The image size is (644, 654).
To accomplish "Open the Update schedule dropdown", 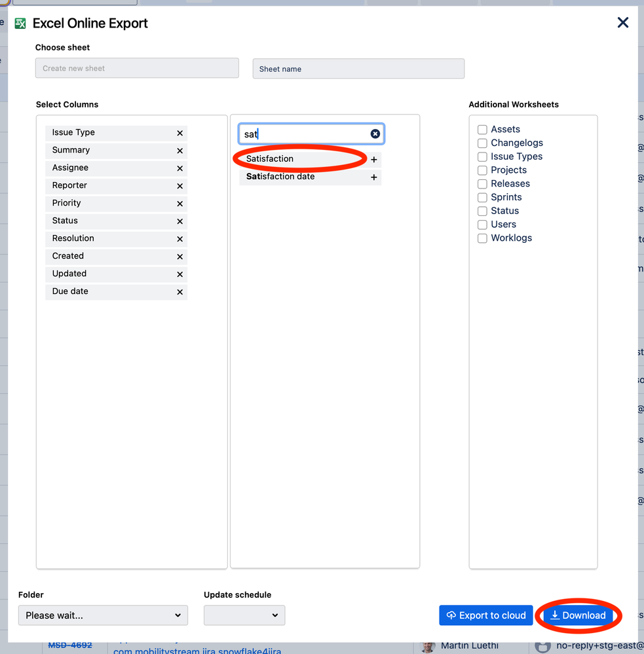I will (244, 615).
